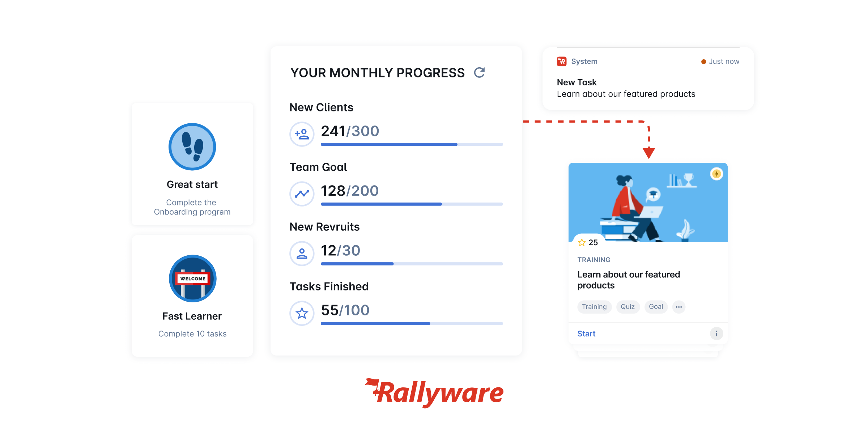Click the New Revruits person icon
Image resolution: width=868 pixels, height=434 pixels.
(x=302, y=254)
